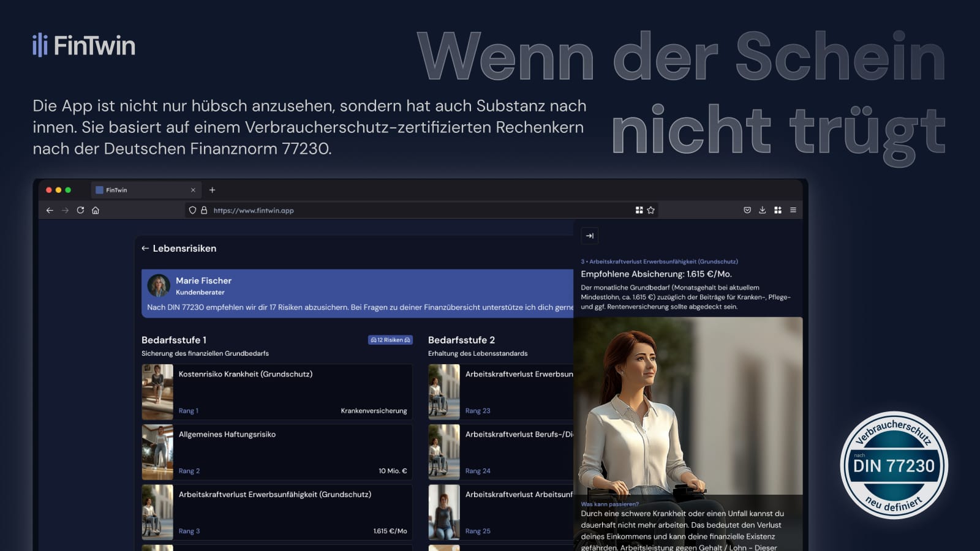Click the Rang 1 card thumbnail
The image size is (980, 551).
(157, 392)
